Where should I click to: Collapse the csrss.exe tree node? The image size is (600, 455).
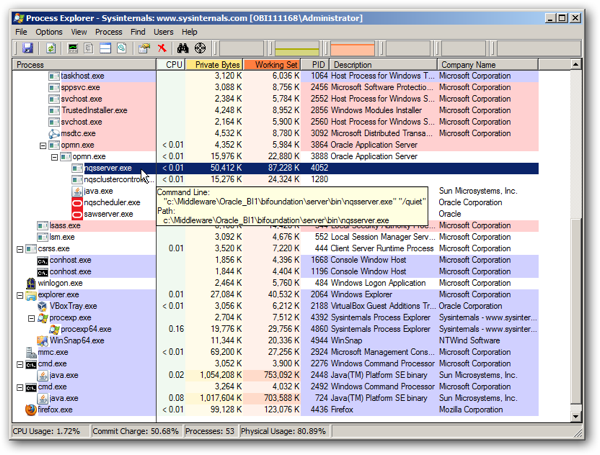pyautogui.click(x=20, y=249)
